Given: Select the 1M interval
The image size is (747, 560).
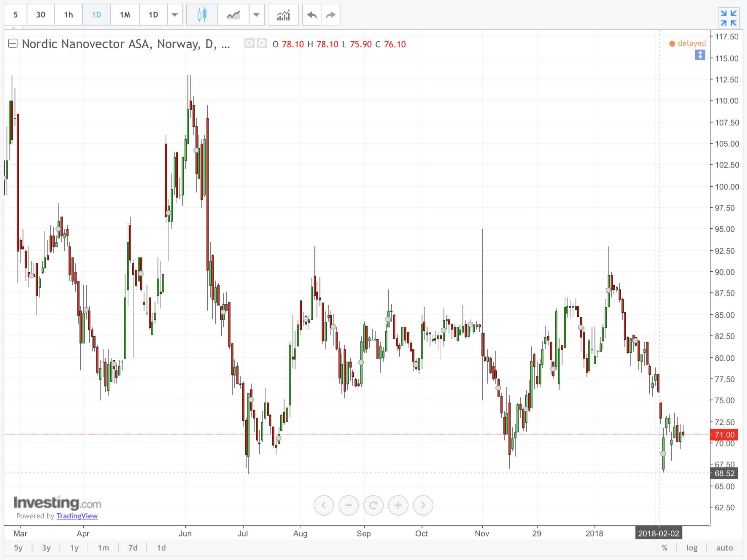Looking at the screenshot, I should [x=125, y=14].
